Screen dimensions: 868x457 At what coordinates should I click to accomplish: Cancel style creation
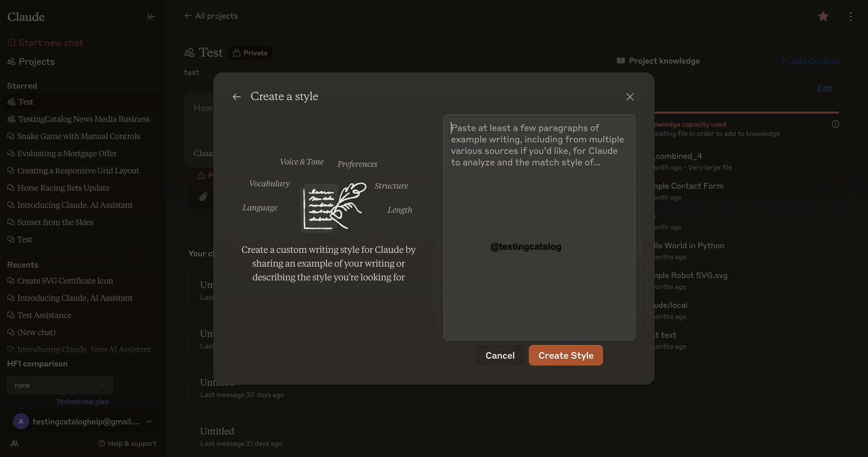pyautogui.click(x=500, y=356)
